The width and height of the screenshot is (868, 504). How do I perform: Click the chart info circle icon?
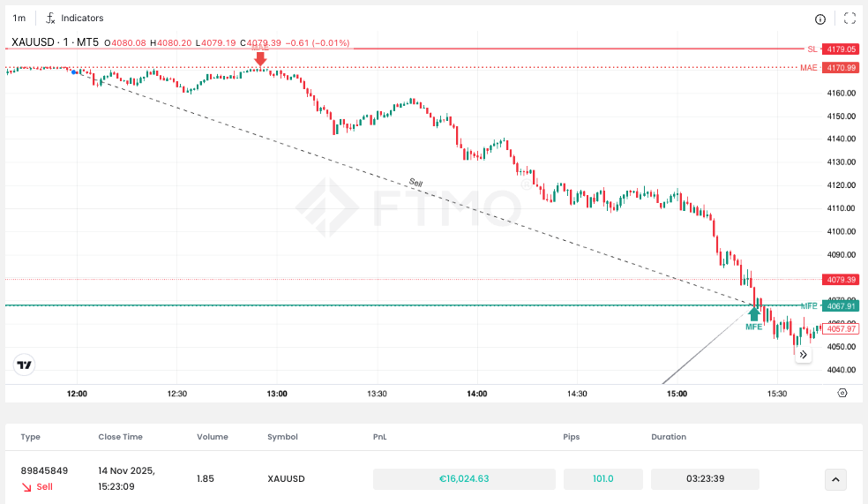tap(820, 19)
